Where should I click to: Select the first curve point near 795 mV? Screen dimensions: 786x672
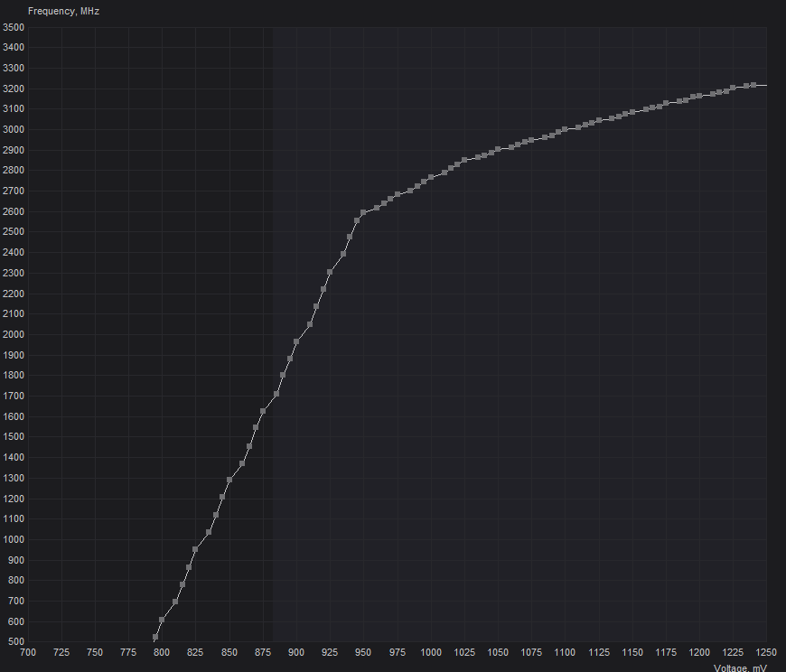[x=155, y=638]
